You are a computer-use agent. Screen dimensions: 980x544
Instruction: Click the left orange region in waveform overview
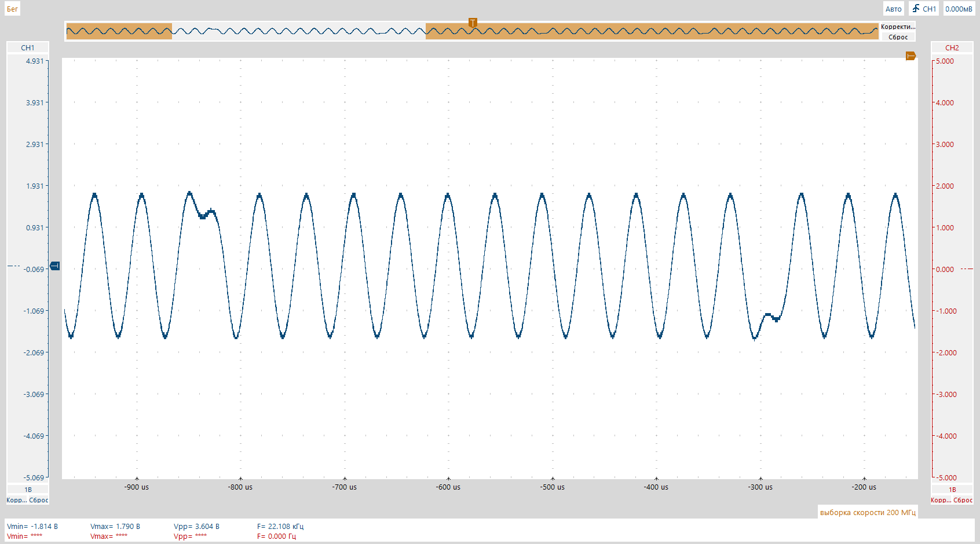pyautogui.click(x=119, y=31)
